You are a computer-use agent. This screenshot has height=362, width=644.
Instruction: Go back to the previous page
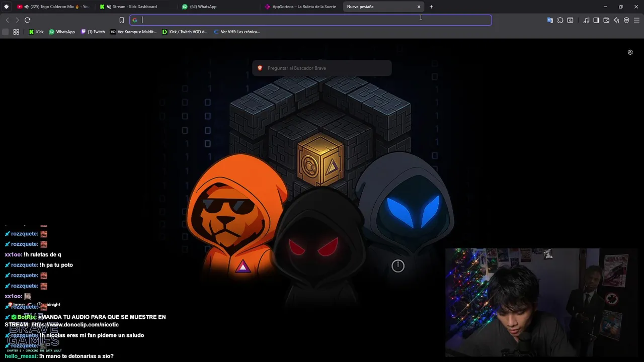[x=7, y=20]
